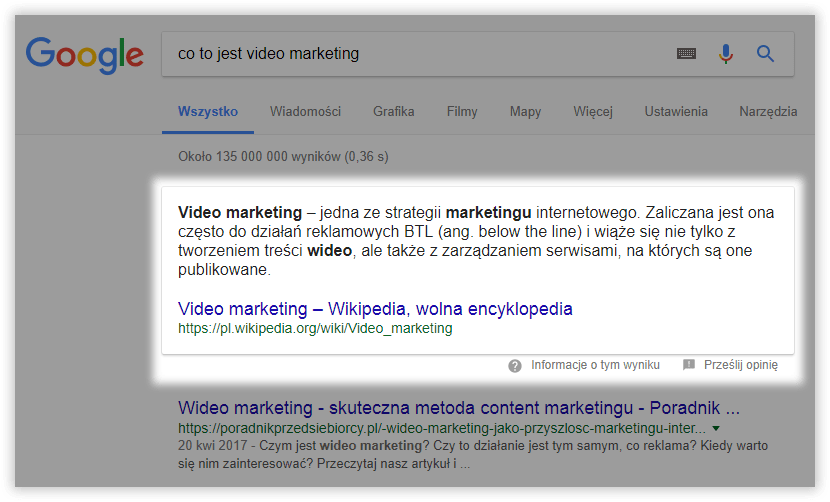Click Prześlij opinię feedback link
This screenshot has width=830, height=502.
point(741,365)
